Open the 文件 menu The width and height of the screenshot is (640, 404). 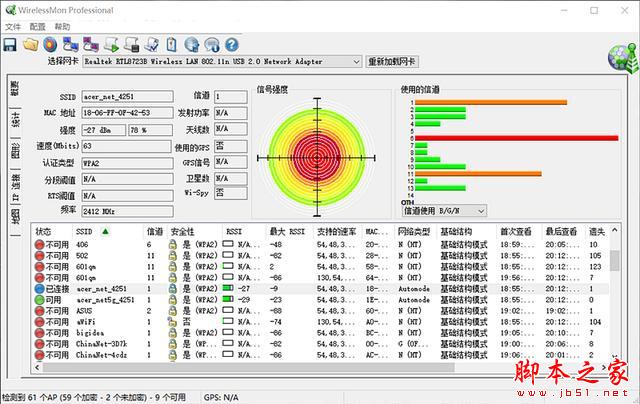13,27
